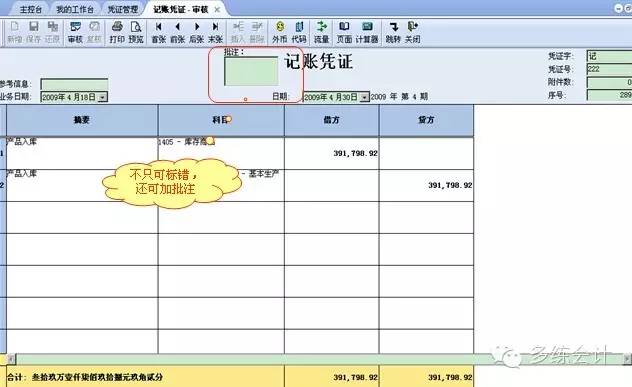This screenshot has height=387, width=632.
Task: Click the 页面 (page setup) toolbar icon
Action: [x=344, y=32]
